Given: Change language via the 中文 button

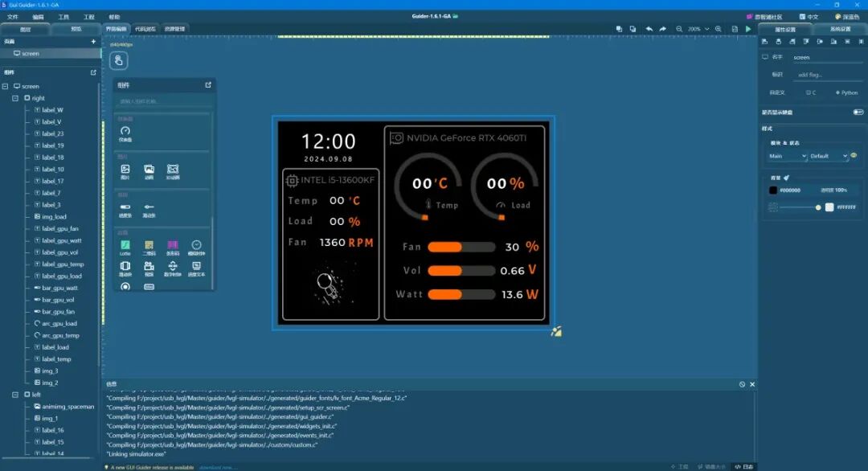Looking at the screenshot, I should (x=809, y=17).
